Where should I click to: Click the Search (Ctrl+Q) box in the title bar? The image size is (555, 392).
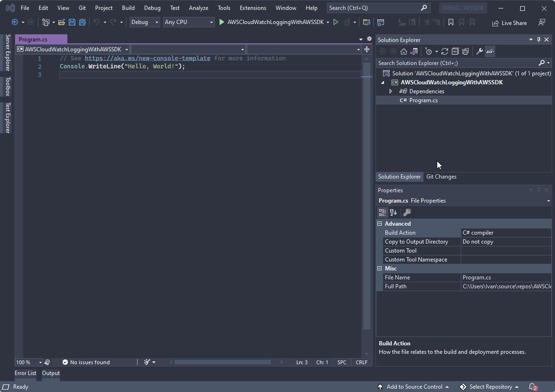coord(378,8)
